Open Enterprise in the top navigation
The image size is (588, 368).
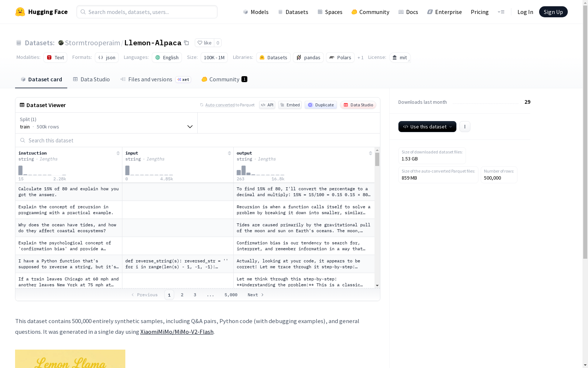tap(445, 12)
